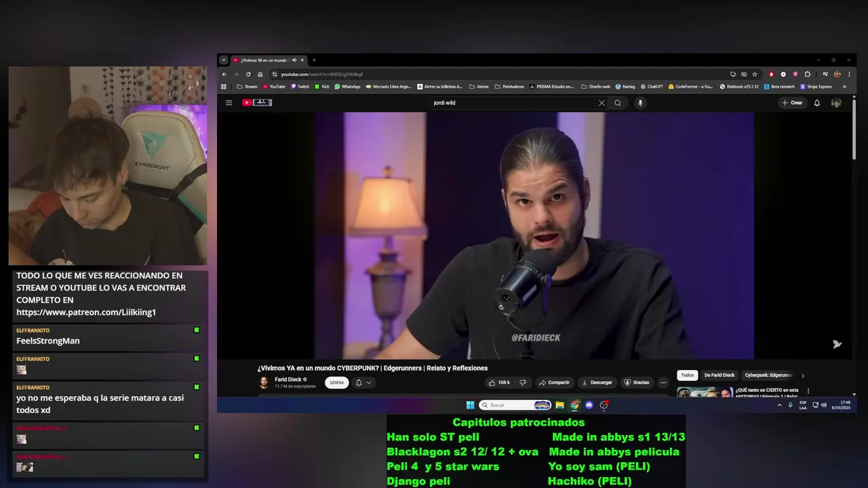Select the 'De Farid Dieck' chip
868x488 pixels.
[x=719, y=375]
